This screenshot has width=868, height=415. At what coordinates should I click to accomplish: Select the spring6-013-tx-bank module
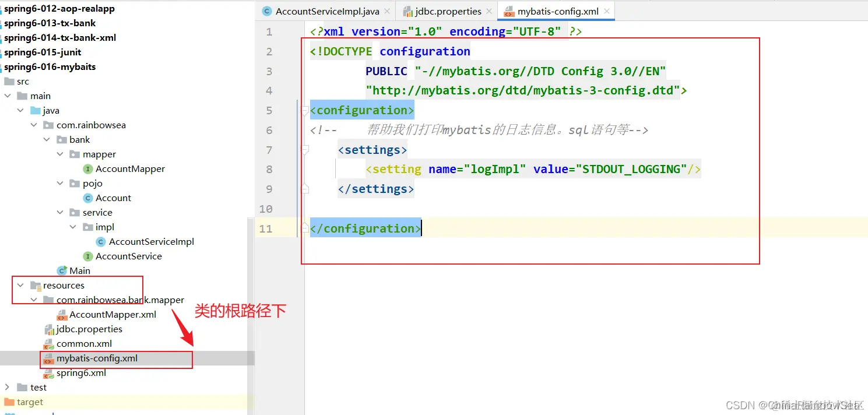point(50,23)
